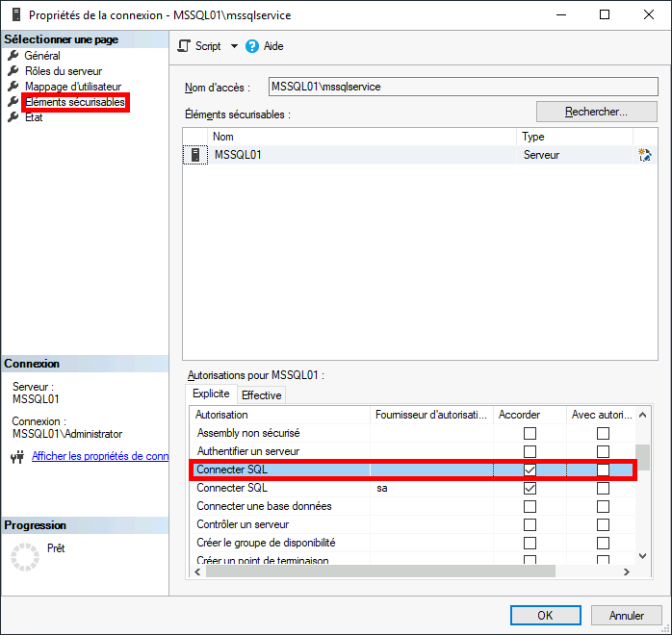Click the Rechercher... button
Image resolution: width=672 pixels, height=635 pixels.
(x=596, y=112)
